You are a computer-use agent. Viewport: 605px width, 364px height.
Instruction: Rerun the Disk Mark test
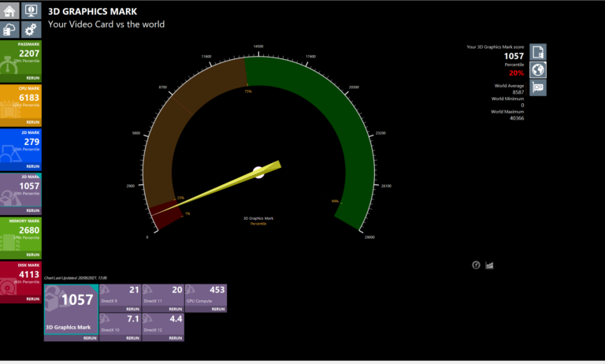(32, 299)
